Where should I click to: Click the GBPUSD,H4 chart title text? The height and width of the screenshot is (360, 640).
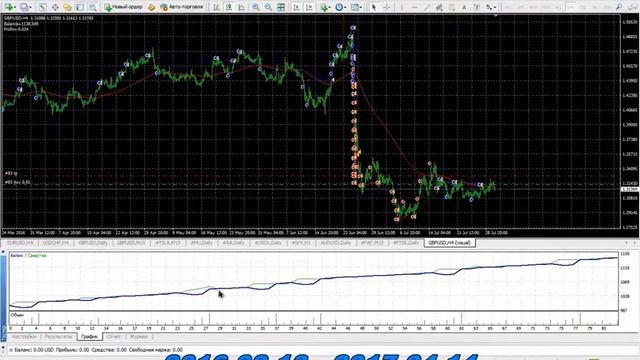(49, 18)
